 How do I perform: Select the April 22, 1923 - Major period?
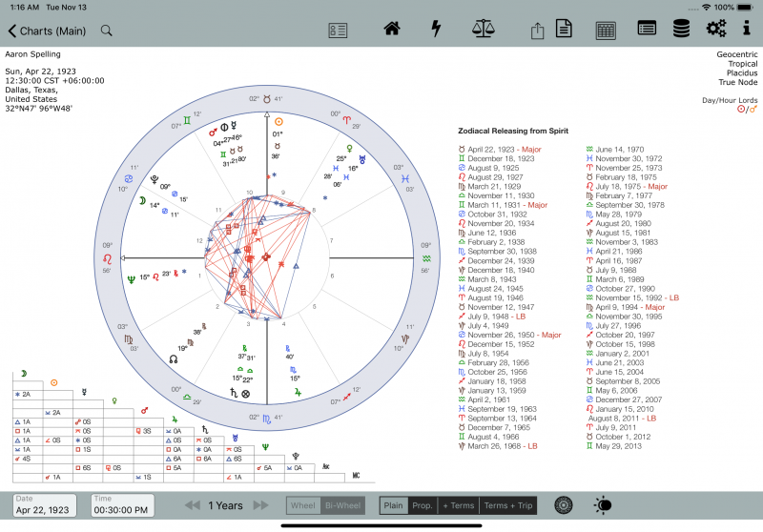tap(500, 150)
